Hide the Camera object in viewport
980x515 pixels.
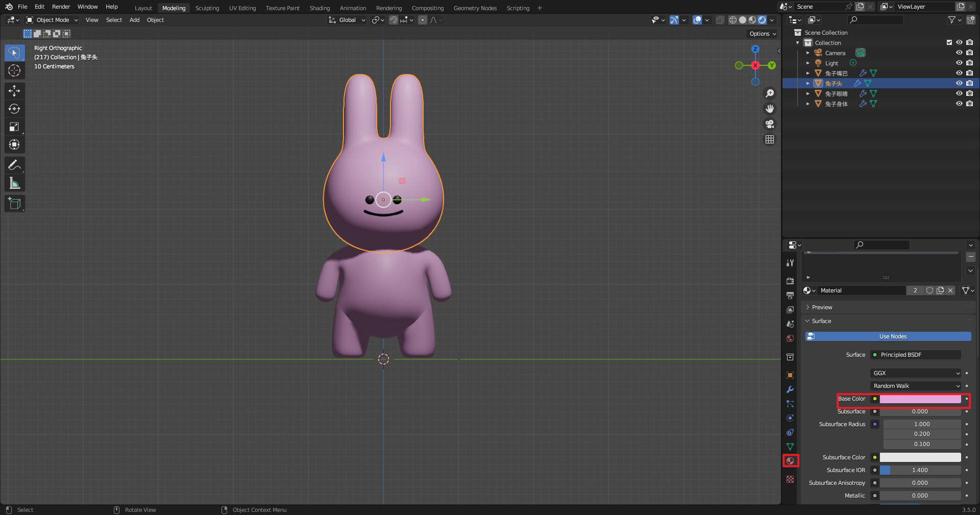tap(959, 53)
